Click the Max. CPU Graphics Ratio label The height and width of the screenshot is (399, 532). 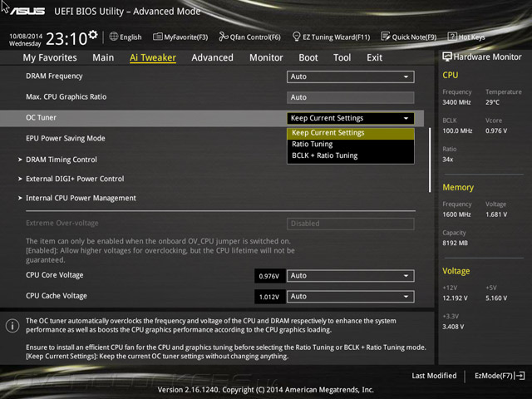click(66, 97)
